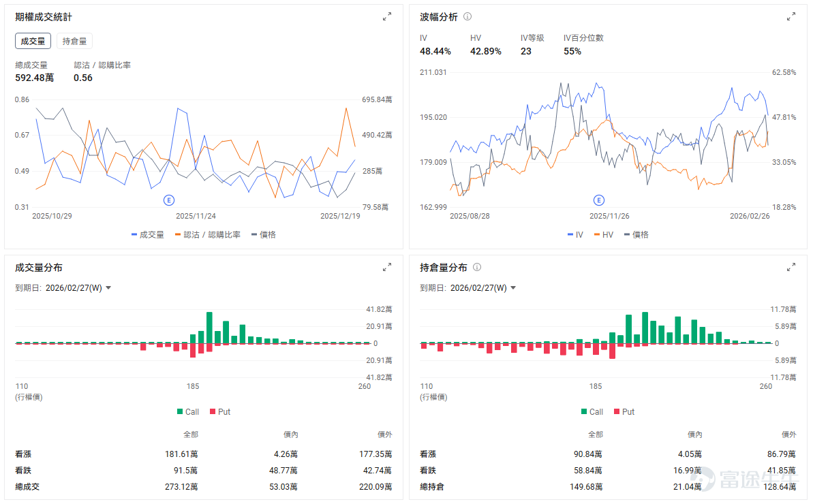Click the E earnings marker in 波幅分析 chart
This screenshot has width=813, height=504.
[598, 200]
